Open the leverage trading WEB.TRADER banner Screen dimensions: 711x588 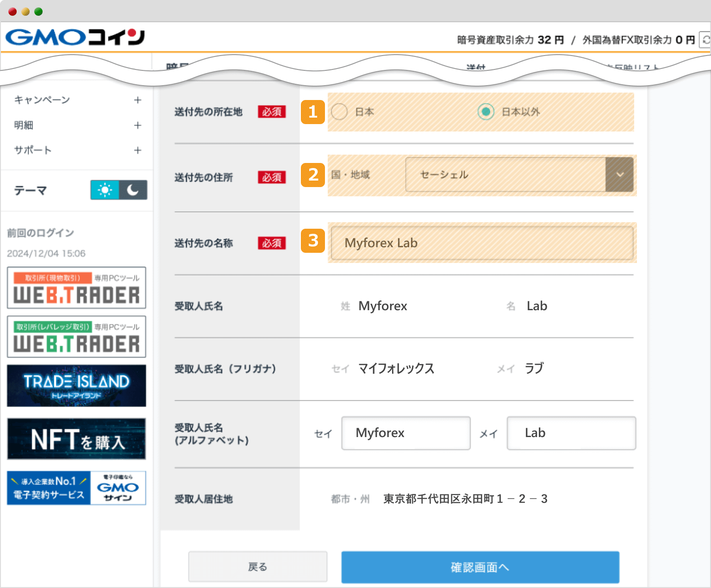click(76, 337)
